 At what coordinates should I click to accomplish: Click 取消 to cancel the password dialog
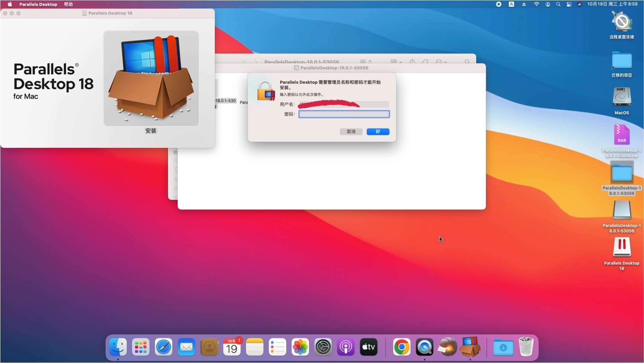coord(351,132)
